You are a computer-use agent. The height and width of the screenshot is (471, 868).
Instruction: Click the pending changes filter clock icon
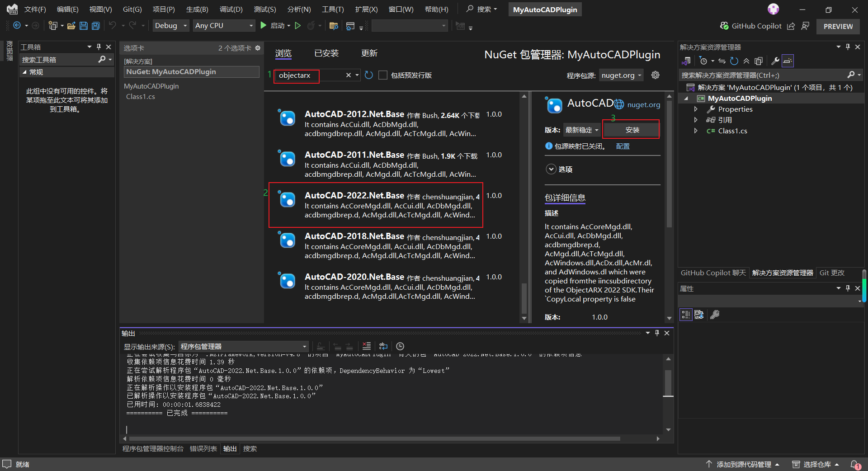click(703, 61)
